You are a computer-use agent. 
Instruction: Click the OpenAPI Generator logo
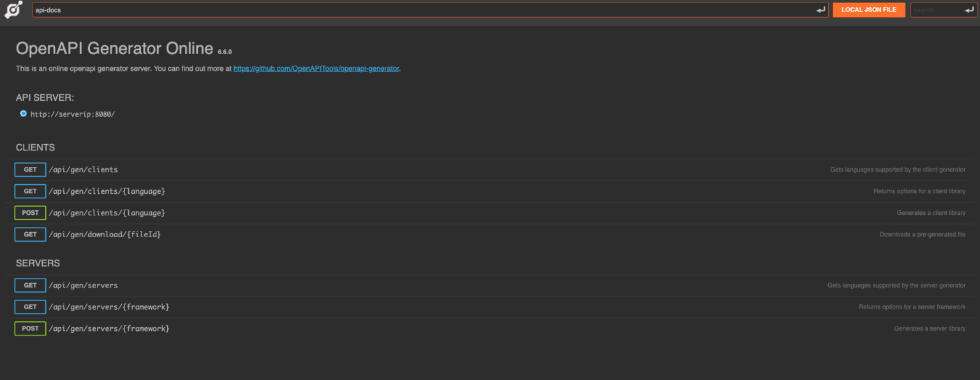click(x=13, y=10)
